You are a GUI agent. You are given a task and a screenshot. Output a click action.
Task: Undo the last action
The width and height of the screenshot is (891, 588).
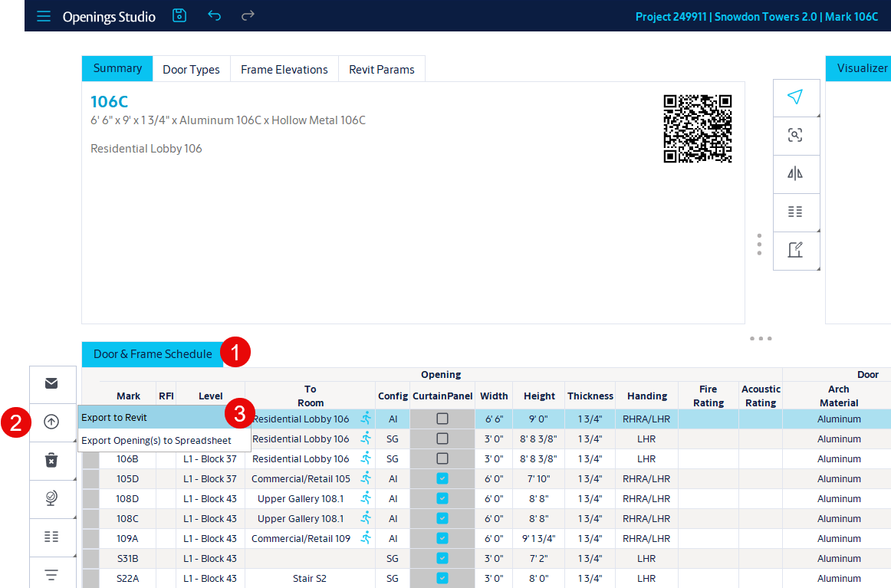coord(214,15)
